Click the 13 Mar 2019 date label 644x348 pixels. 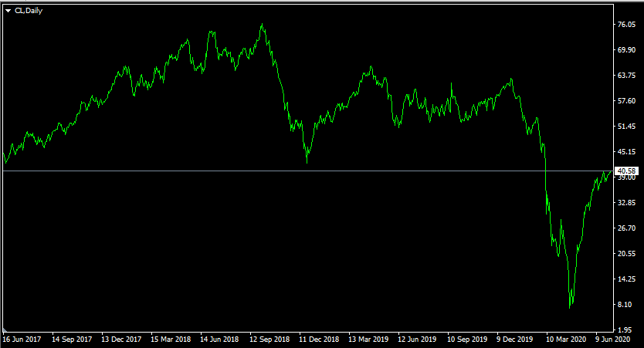(x=368, y=340)
